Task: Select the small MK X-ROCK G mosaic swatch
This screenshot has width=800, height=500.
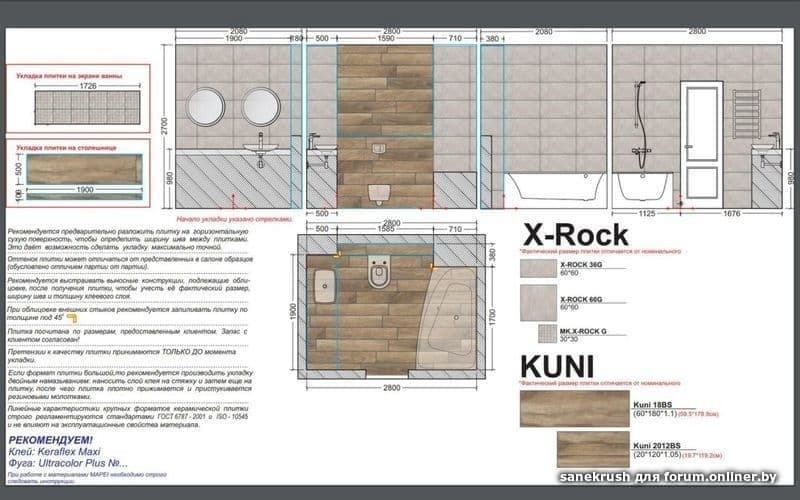Action: coord(546,333)
